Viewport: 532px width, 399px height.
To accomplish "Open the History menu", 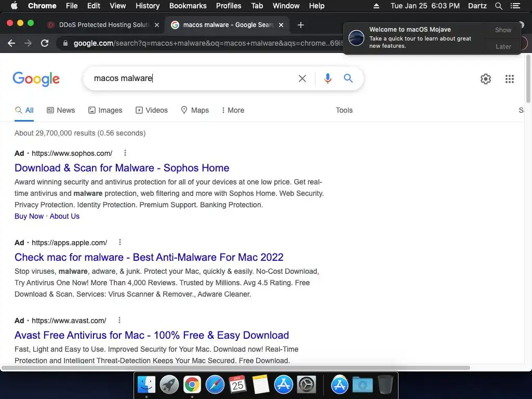I will click(x=148, y=6).
